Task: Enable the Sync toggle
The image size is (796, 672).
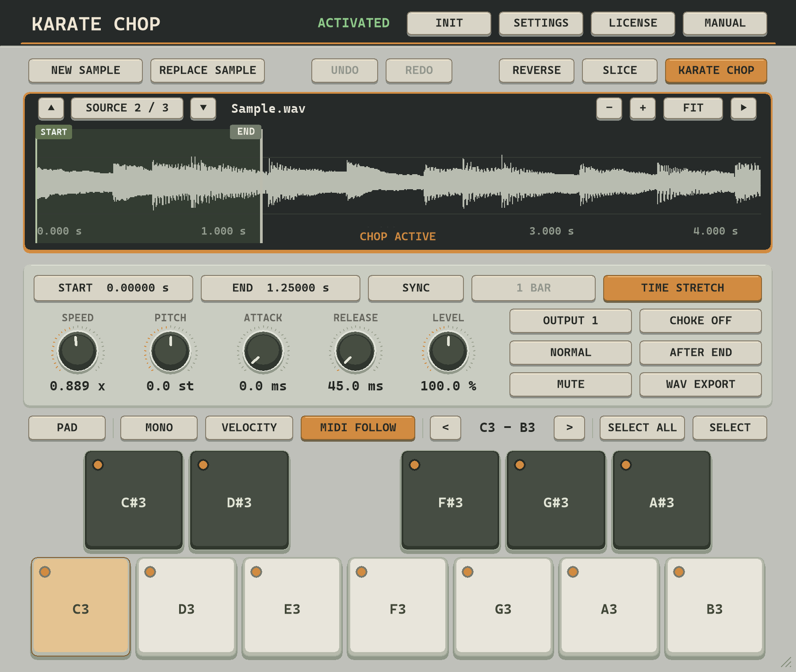Action: [x=416, y=288]
